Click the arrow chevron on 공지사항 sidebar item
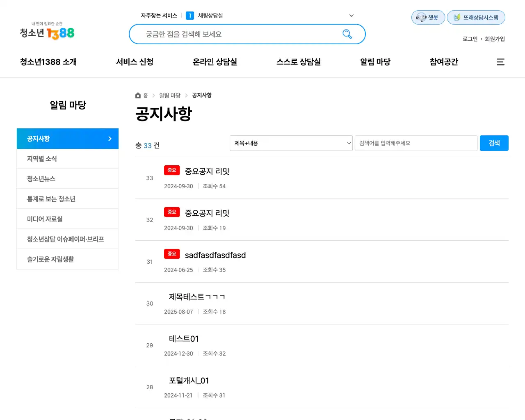Screen dimensions: 525x420 click(110, 139)
